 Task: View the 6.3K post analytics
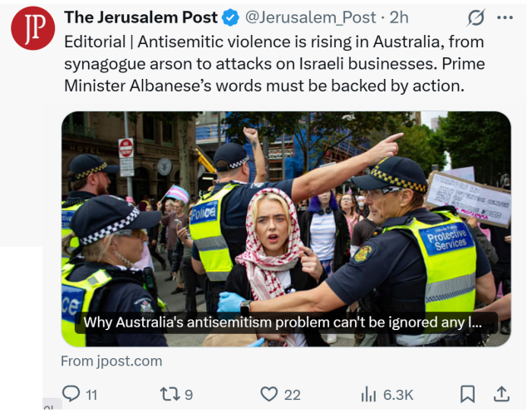tap(387, 395)
